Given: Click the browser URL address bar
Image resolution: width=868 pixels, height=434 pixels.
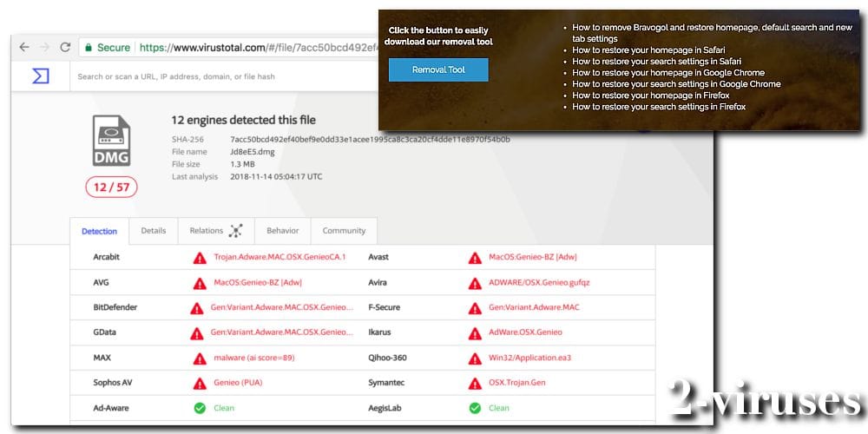Looking at the screenshot, I should click(x=229, y=48).
